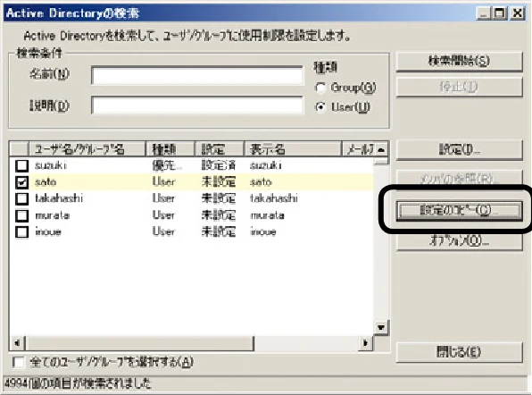Click the 優先 type cell for suzuki
This screenshot has width=532, height=395.
coord(167,165)
